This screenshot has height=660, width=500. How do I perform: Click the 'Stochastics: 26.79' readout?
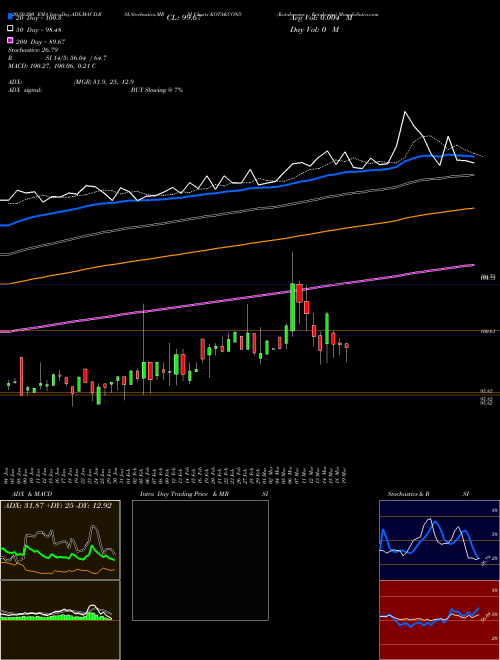33,50
